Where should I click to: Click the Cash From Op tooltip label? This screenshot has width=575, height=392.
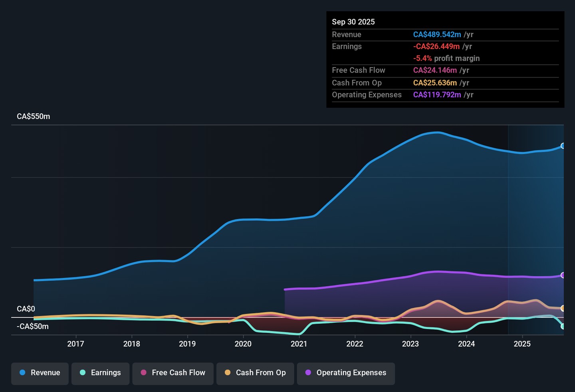pos(357,83)
